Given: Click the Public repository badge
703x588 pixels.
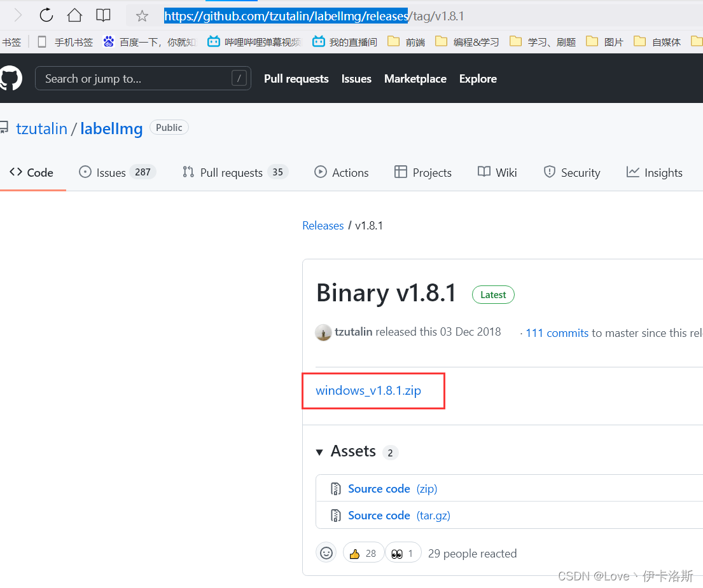Looking at the screenshot, I should click(169, 128).
